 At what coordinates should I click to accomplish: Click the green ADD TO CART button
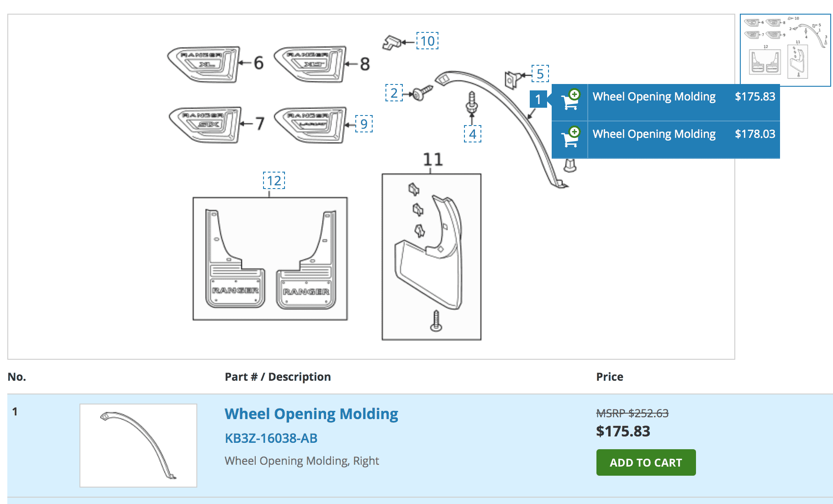646,462
